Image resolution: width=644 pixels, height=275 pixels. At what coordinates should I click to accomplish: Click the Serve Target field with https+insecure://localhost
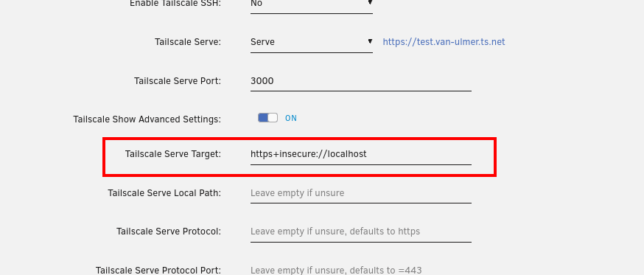(x=360, y=155)
